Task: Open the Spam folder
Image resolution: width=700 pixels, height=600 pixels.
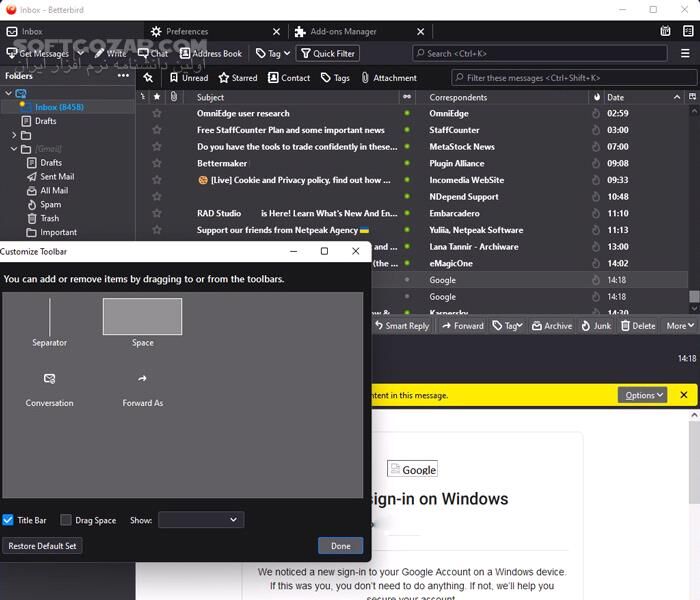Action: [50, 204]
